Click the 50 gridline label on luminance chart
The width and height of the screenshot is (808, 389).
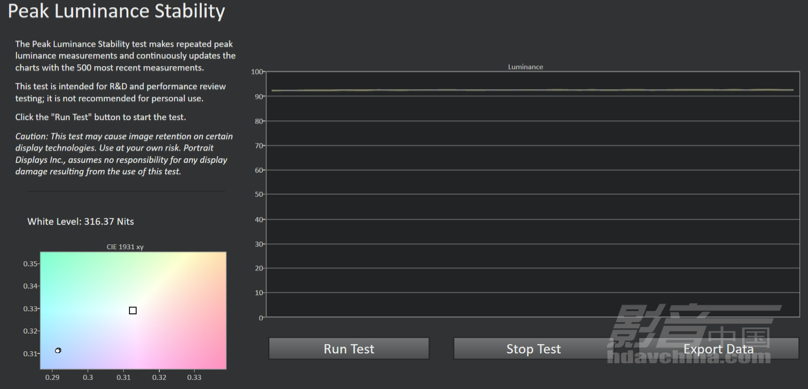point(259,195)
